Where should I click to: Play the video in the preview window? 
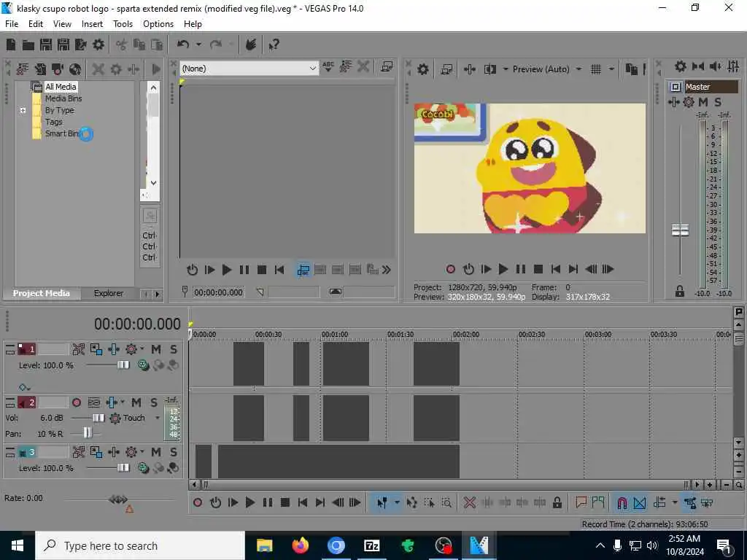(503, 270)
